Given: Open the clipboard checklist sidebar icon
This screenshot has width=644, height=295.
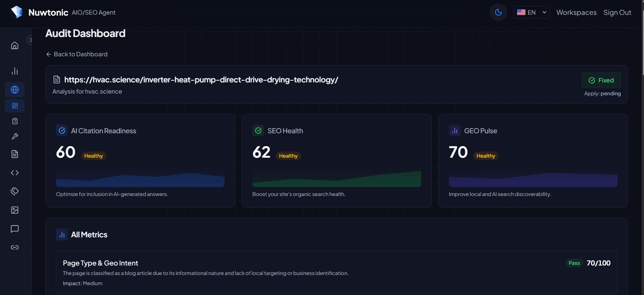Looking at the screenshot, I should pyautogui.click(x=15, y=121).
